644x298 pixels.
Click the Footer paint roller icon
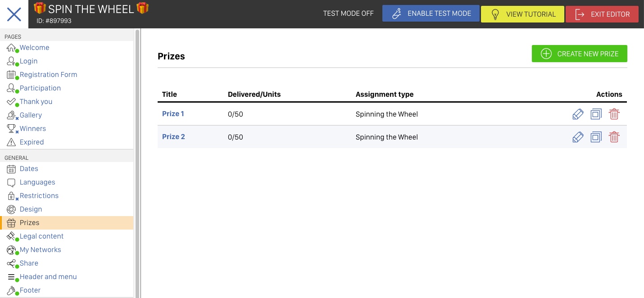(x=11, y=290)
